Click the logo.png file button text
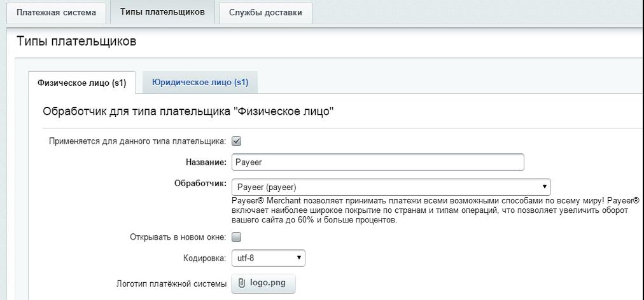The height and width of the screenshot is (300, 644). tap(268, 283)
